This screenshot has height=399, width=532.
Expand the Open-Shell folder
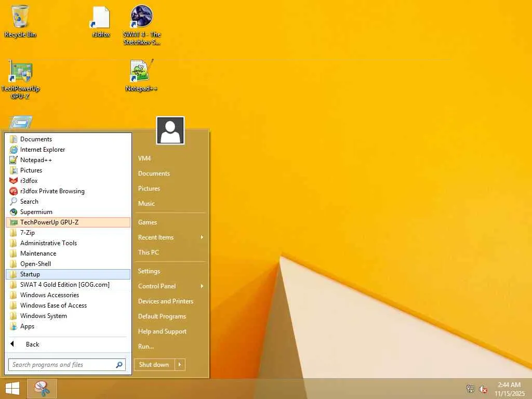tap(68, 264)
